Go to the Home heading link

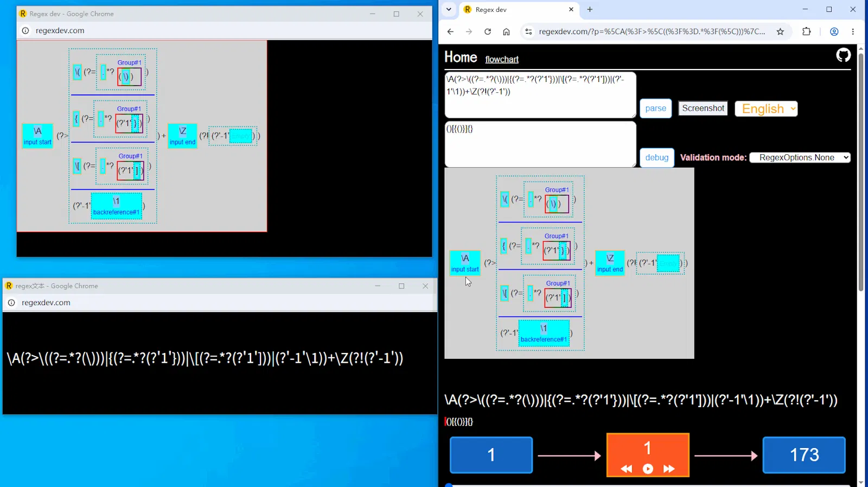[461, 57]
